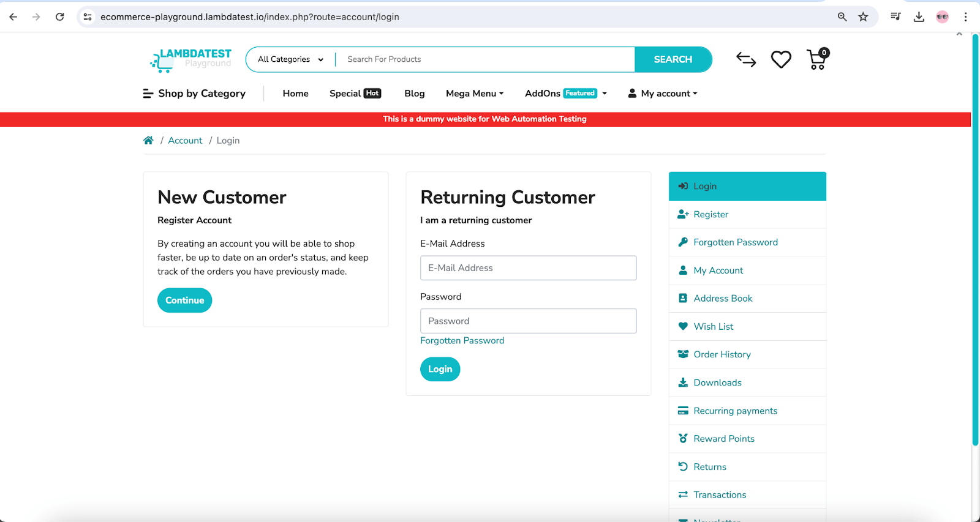
Task: Open Reward Points in the sidebar
Action: coord(747,439)
